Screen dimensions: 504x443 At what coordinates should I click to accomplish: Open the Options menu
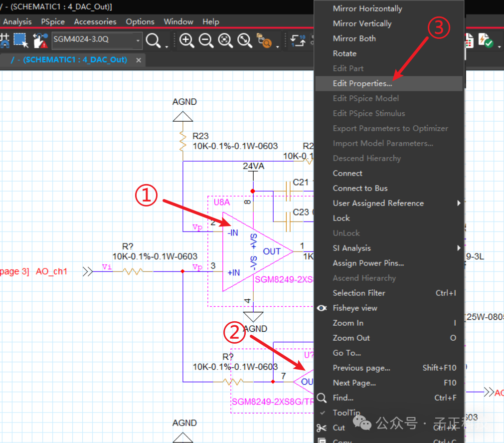click(140, 21)
